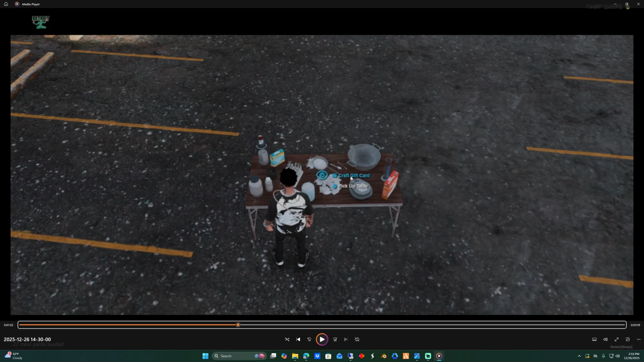The height and width of the screenshot is (362, 644).
Task: Open the green robot-face taskbar app
Action: [428, 356]
